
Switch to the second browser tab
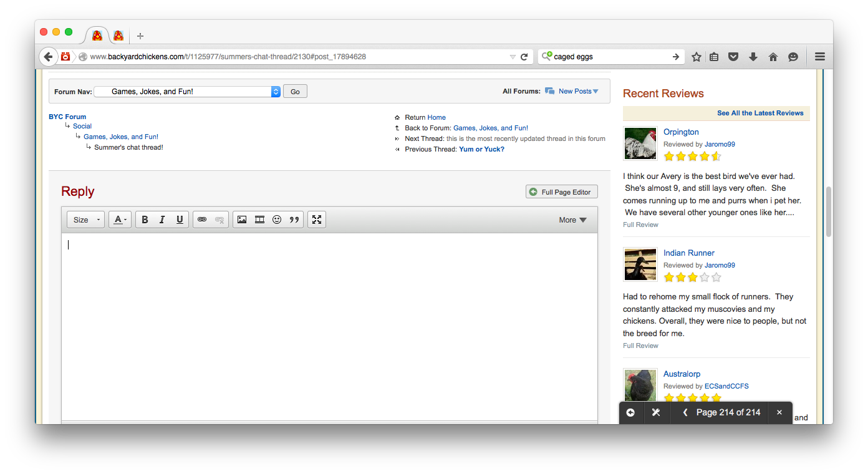point(118,36)
